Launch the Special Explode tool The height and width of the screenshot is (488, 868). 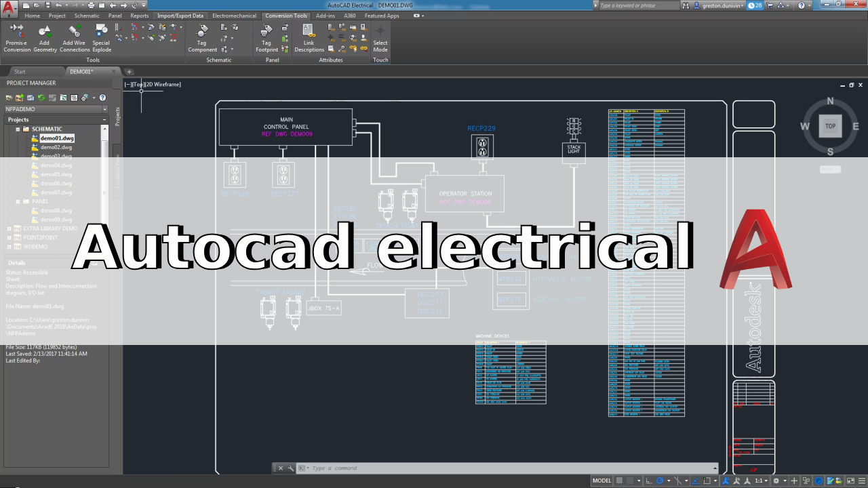[x=101, y=38]
